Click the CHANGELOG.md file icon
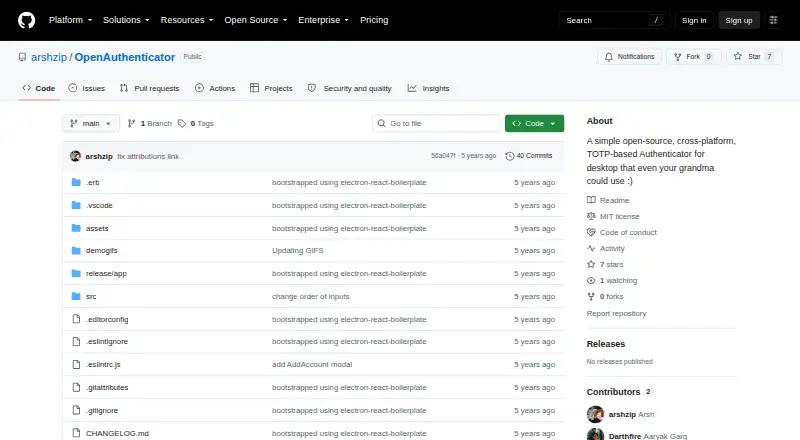Viewport: 800px width, 440px height. (x=76, y=433)
